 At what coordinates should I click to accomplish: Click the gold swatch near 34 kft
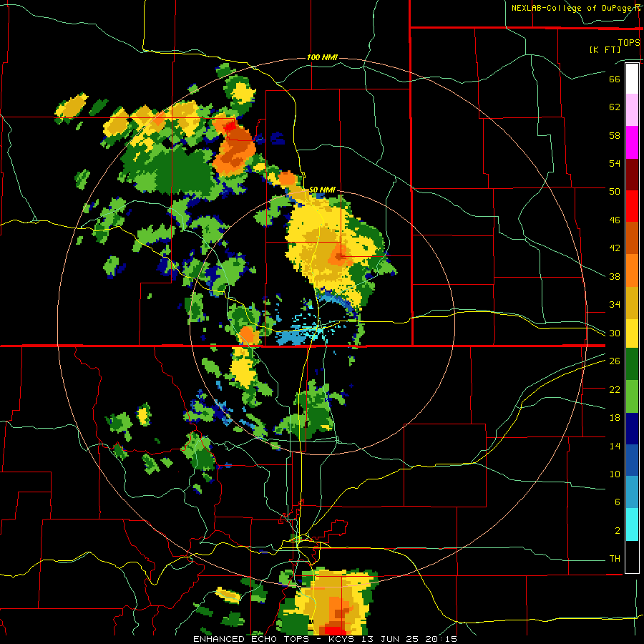[632, 302]
